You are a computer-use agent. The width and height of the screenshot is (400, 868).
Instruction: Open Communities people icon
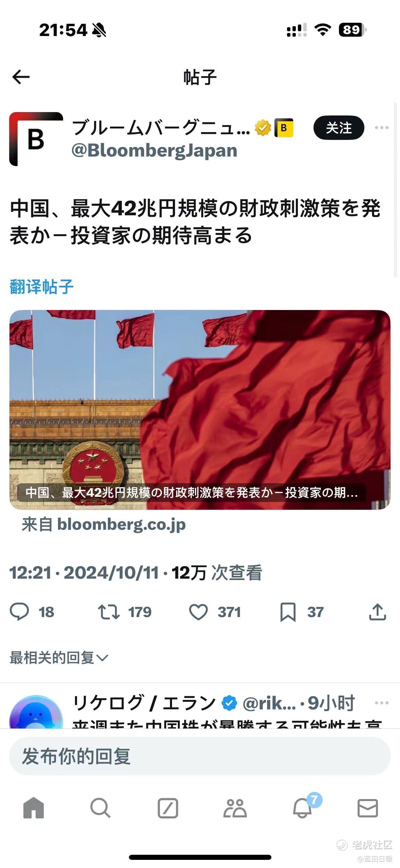pos(235,808)
